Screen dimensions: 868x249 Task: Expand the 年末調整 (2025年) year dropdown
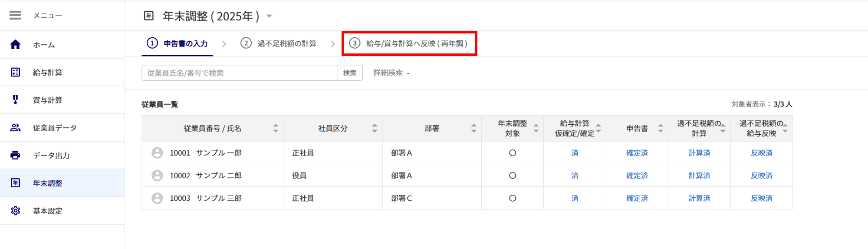click(x=269, y=16)
